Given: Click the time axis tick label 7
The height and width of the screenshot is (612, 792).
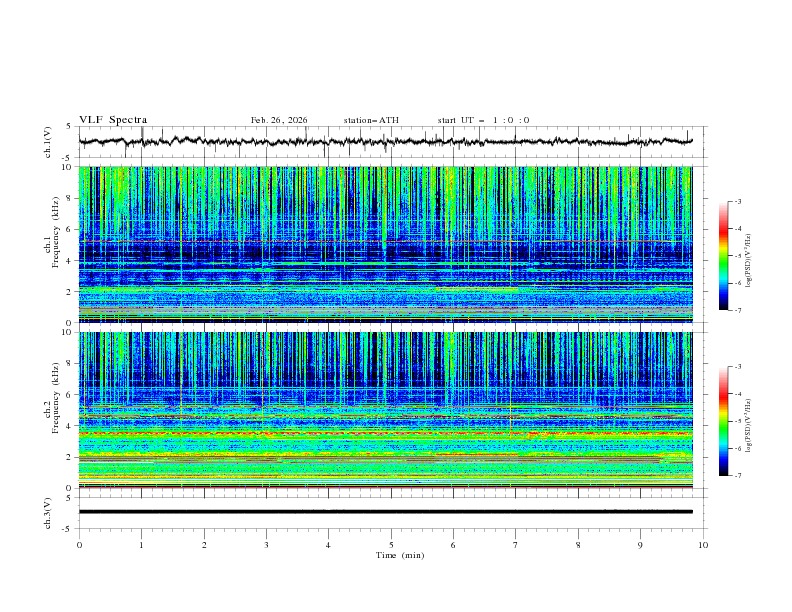Looking at the screenshot, I should [x=516, y=545].
